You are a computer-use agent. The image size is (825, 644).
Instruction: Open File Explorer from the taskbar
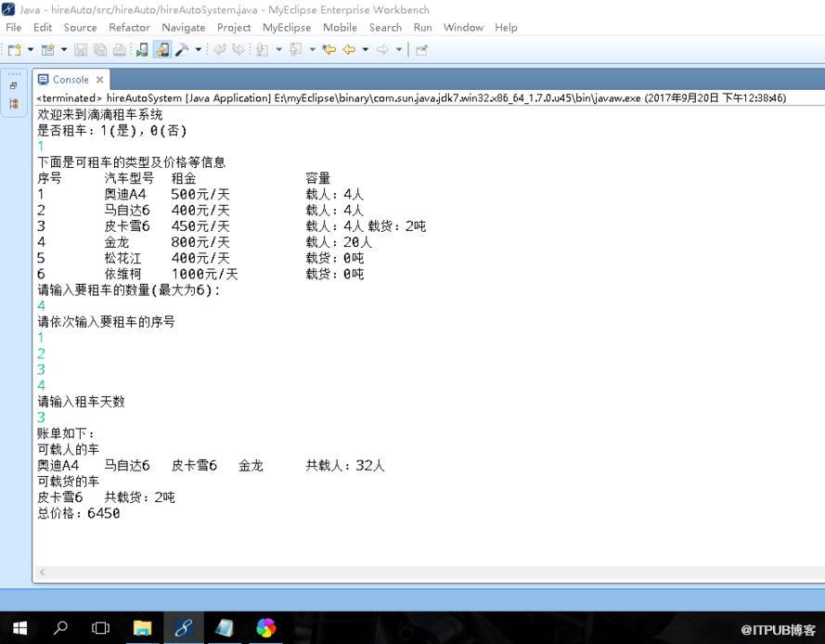pyautogui.click(x=142, y=627)
